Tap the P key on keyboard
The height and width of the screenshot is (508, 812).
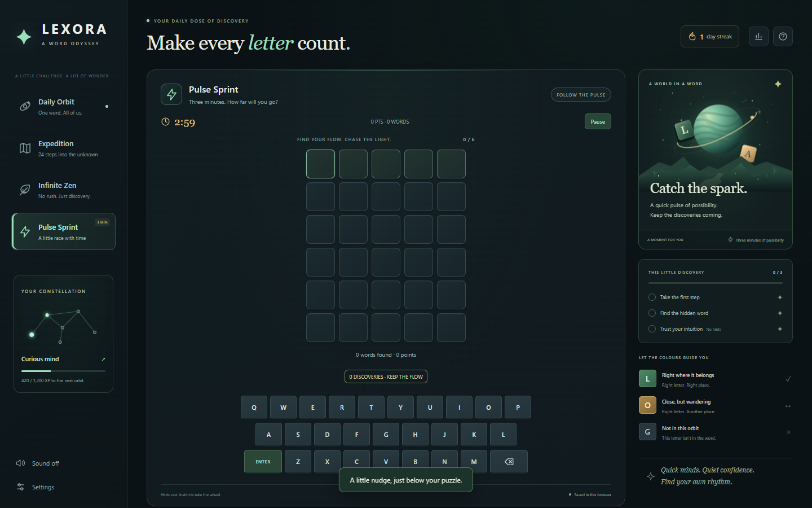coord(518,408)
